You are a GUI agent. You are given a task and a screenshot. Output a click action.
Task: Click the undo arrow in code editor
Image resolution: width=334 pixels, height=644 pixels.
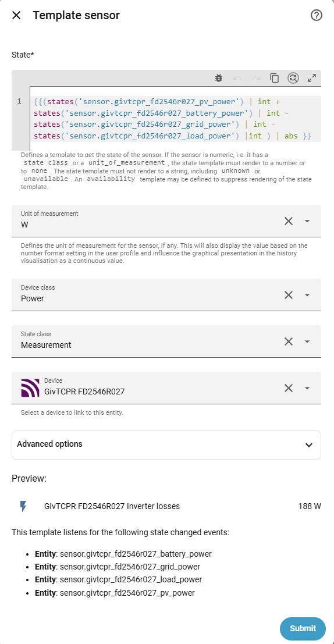[x=237, y=78]
